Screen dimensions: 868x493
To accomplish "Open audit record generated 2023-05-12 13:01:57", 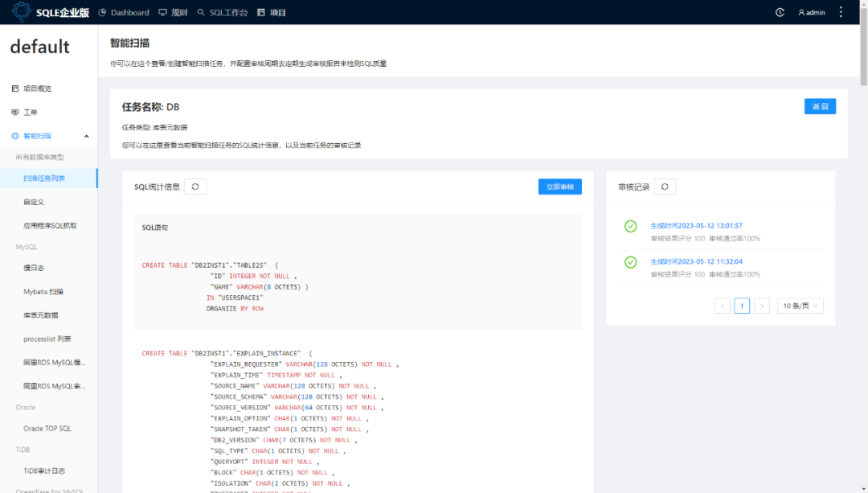I will 696,226.
